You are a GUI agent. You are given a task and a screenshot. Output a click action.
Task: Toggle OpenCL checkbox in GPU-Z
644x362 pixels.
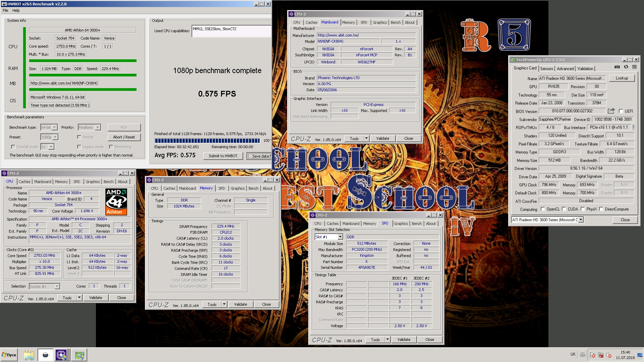[x=543, y=209]
